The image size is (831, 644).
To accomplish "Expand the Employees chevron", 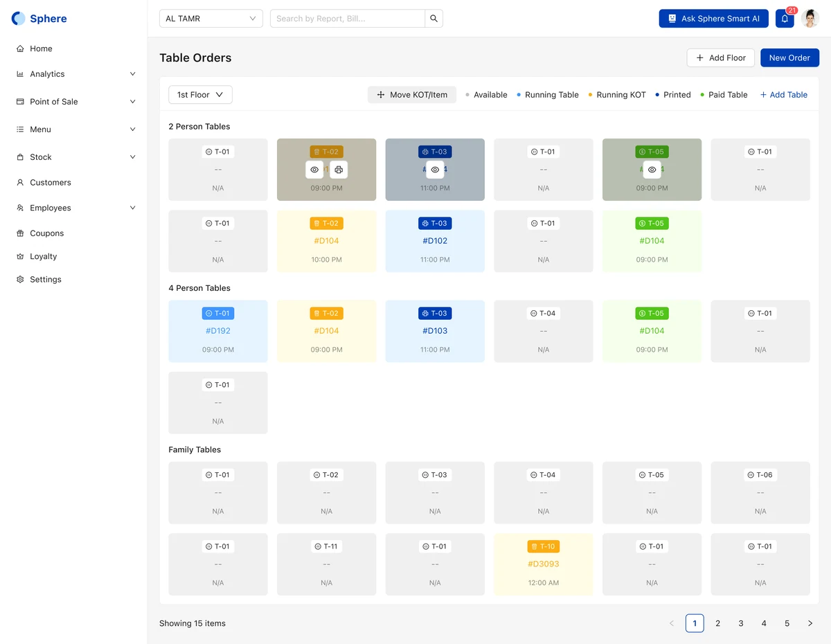I will pos(133,208).
